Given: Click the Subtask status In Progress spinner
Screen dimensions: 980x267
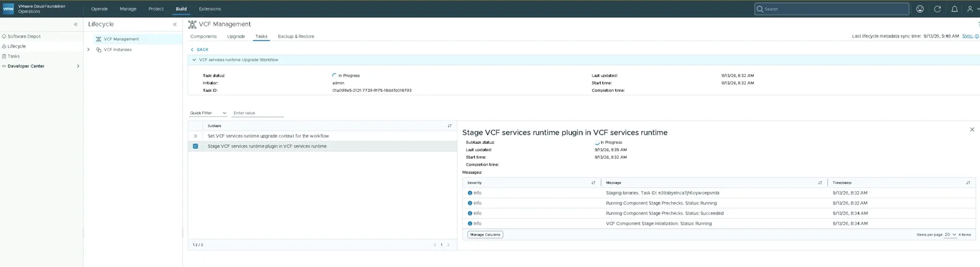Looking at the screenshot, I should point(597,142).
